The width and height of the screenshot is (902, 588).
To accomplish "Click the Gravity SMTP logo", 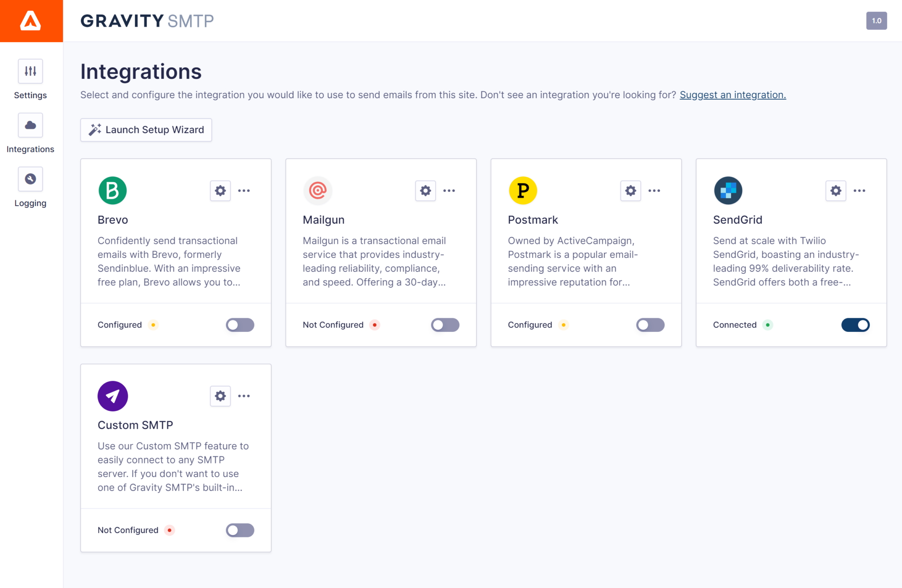I will tap(147, 20).
